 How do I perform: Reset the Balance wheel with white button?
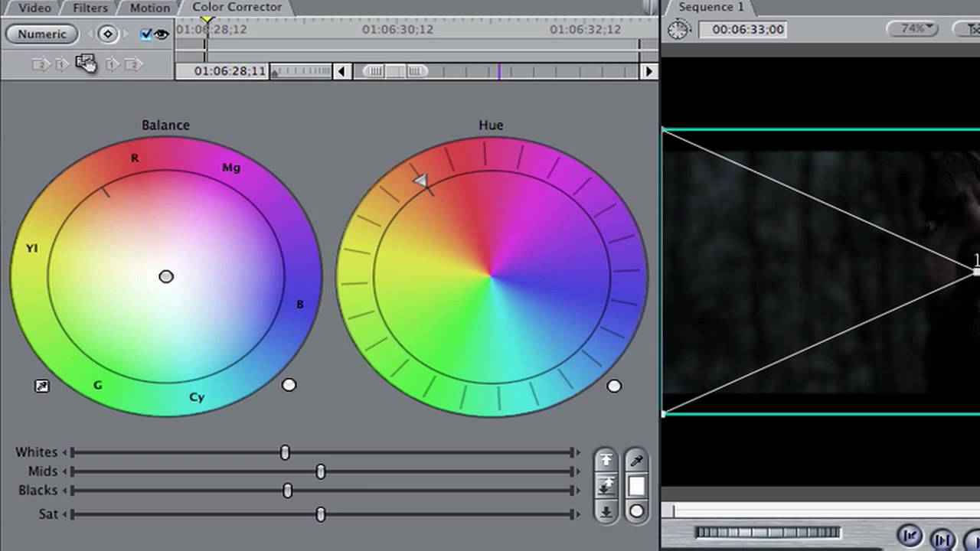[289, 385]
